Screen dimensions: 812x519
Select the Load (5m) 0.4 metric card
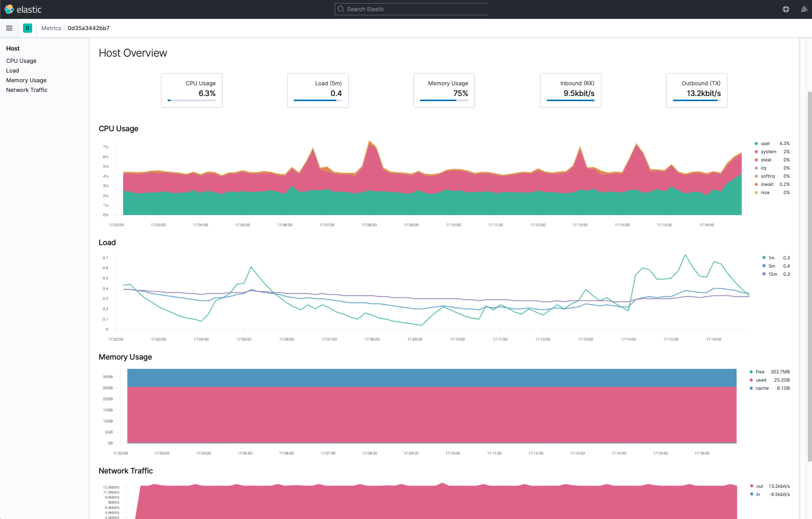[x=318, y=90]
